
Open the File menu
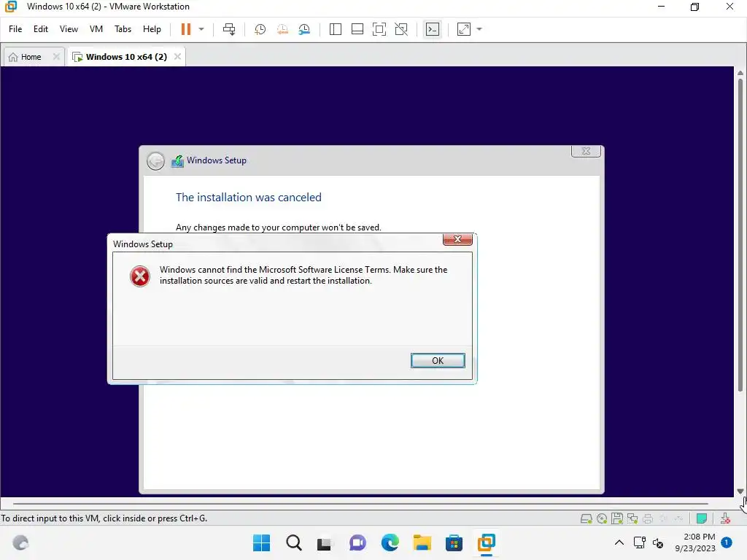(x=15, y=29)
